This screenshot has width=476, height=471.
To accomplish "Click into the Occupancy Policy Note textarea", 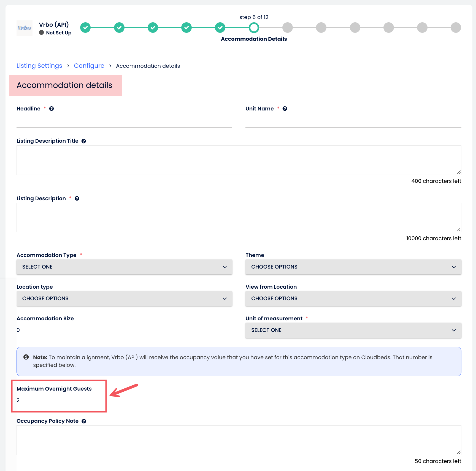I will pyautogui.click(x=239, y=440).
